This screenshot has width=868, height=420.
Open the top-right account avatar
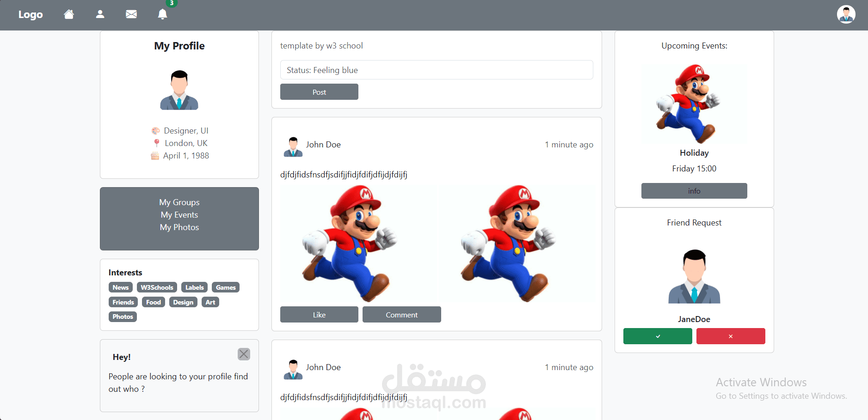[x=846, y=14]
